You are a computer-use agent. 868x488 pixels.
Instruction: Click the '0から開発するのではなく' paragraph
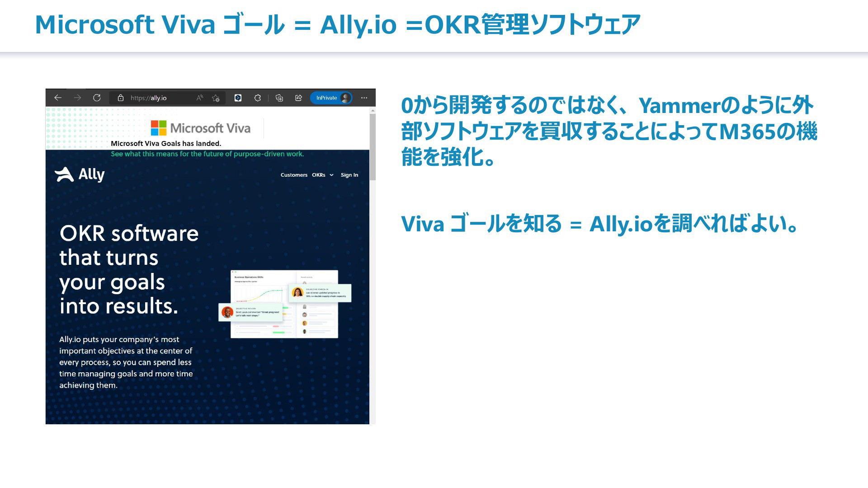(609, 131)
